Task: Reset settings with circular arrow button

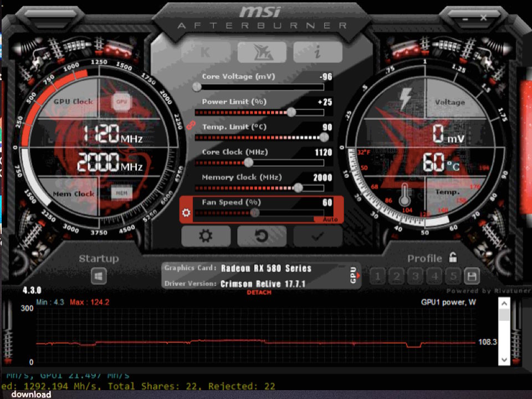Action: [x=262, y=236]
